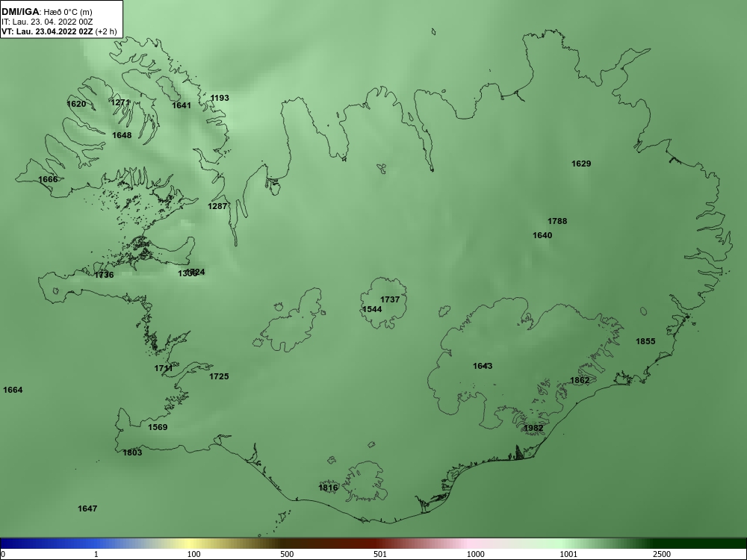This screenshot has height=560, width=747.
Task: Click the legend tick label 100
Action: (x=193, y=554)
